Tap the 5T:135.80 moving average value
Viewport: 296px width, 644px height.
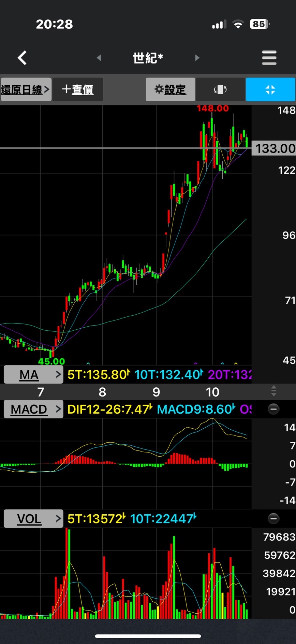point(98,375)
